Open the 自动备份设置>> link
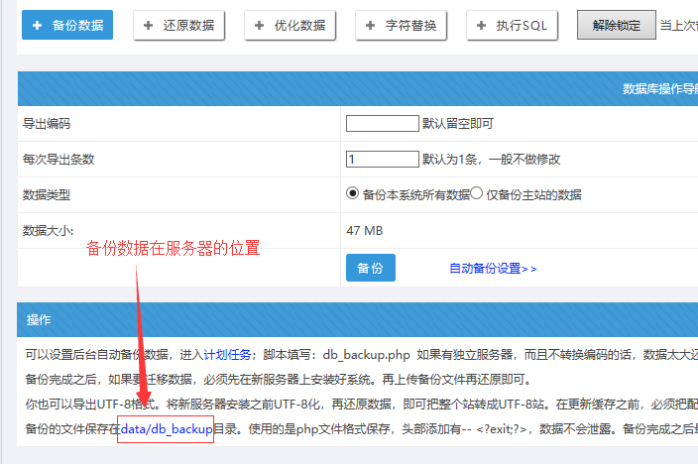Viewport: 698px width, 464px height. 493,268
